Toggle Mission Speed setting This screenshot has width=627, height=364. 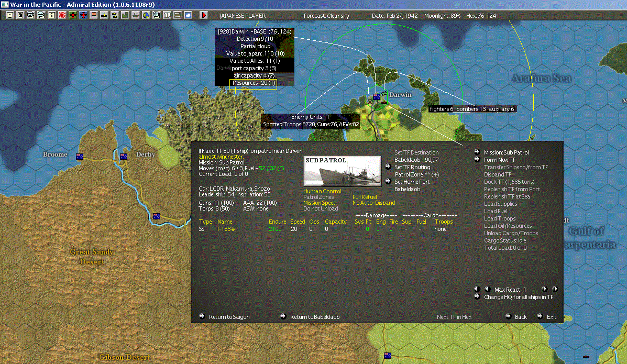coord(320,203)
